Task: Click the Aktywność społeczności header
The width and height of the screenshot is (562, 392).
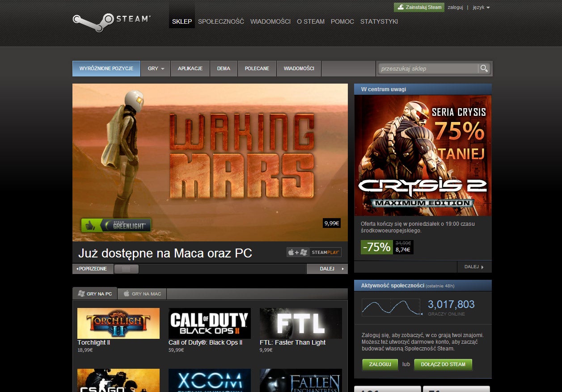Action: [423, 286]
